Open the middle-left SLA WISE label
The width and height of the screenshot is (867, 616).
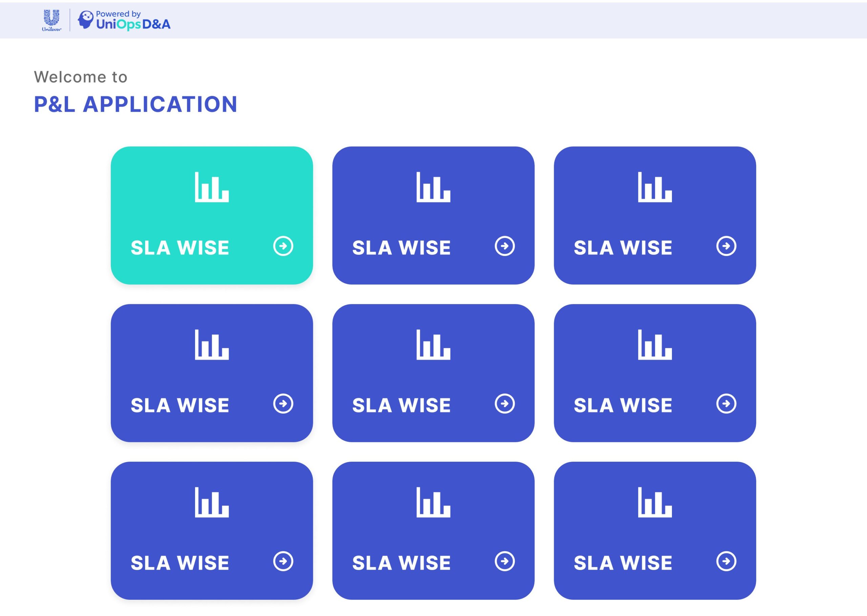click(180, 405)
